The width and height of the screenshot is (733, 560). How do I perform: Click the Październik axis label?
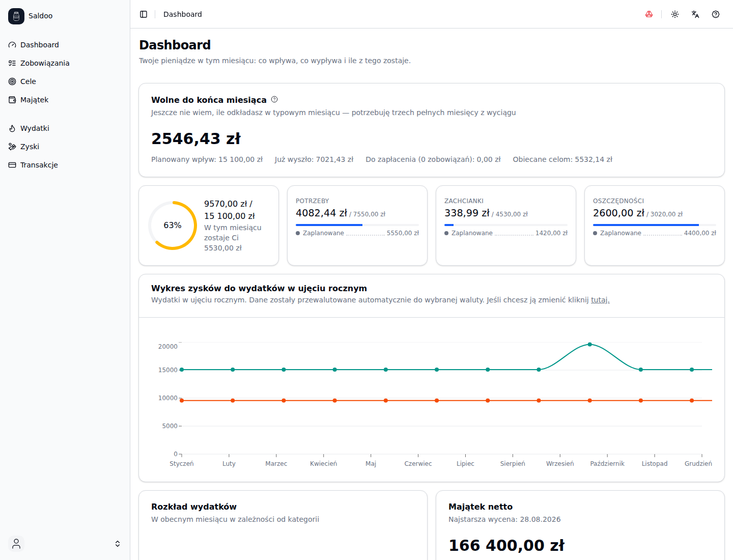[607, 464]
